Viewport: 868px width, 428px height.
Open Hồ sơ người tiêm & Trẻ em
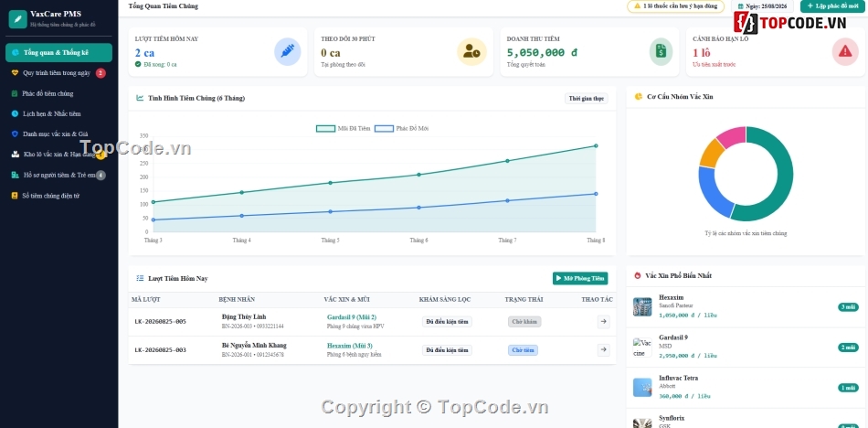[x=58, y=176]
